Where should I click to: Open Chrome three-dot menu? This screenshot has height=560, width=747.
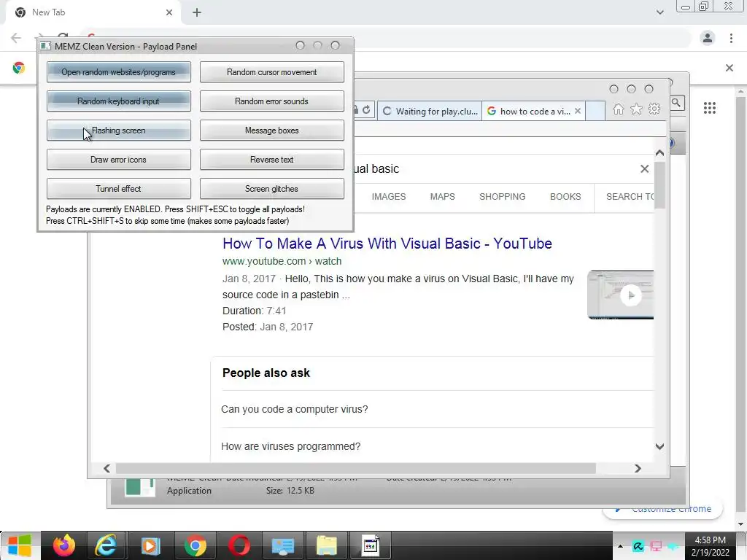tap(731, 38)
